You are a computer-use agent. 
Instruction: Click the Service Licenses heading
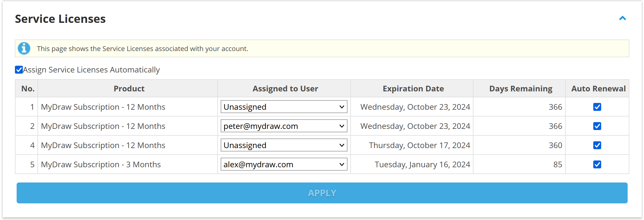[60, 19]
